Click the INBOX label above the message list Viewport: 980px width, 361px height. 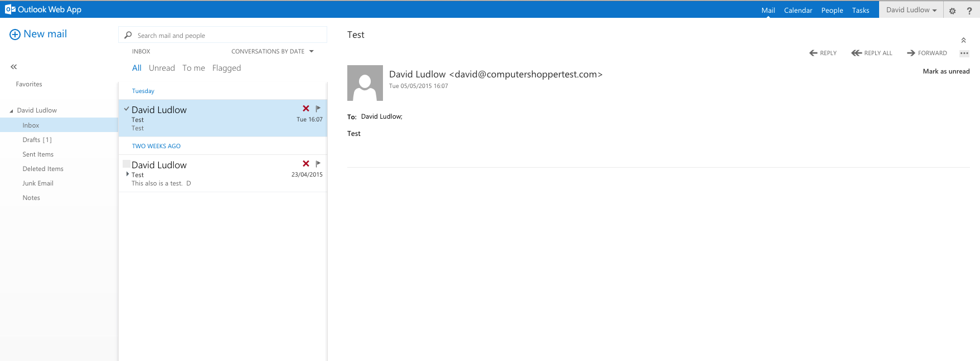click(141, 51)
